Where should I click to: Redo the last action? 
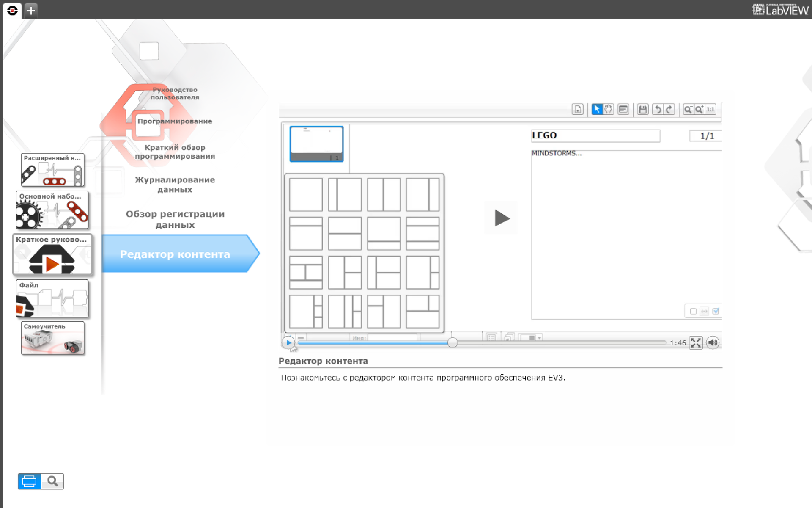coord(669,109)
